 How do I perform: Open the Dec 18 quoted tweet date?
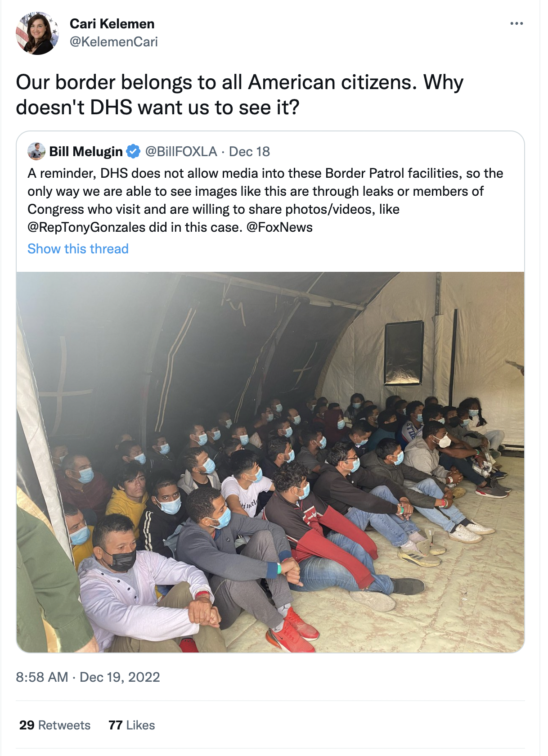249,152
